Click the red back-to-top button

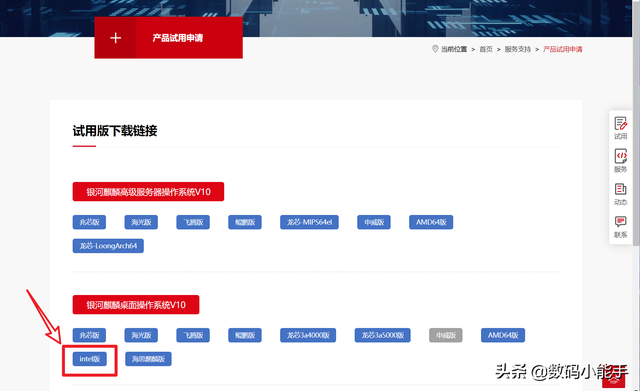coord(613,381)
